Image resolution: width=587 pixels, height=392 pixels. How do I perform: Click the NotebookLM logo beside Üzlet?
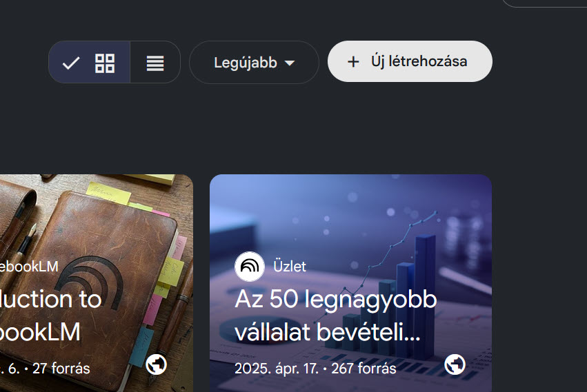pyautogui.click(x=250, y=267)
